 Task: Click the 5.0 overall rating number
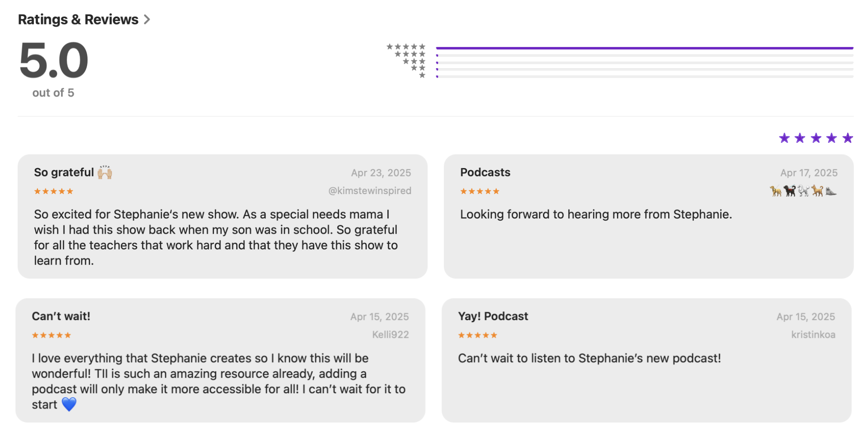(54, 61)
